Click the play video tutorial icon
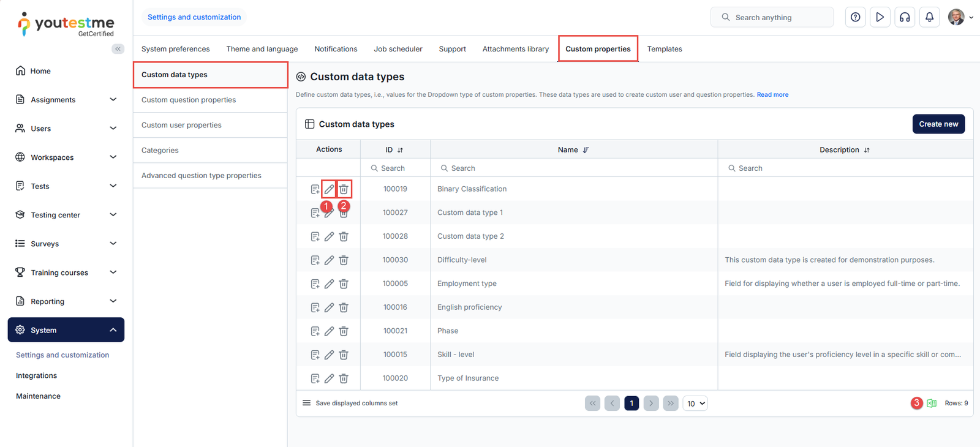980x447 pixels. point(880,17)
